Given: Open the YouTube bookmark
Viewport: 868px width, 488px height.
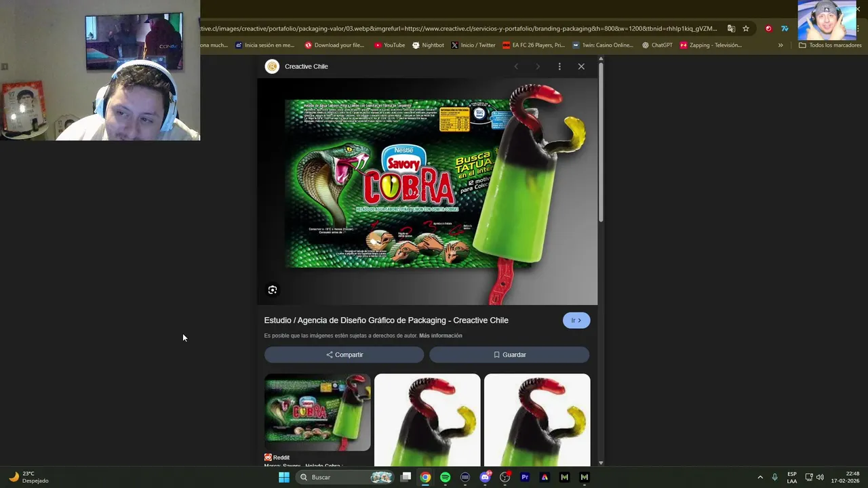Looking at the screenshot, I should coord(389,45).
